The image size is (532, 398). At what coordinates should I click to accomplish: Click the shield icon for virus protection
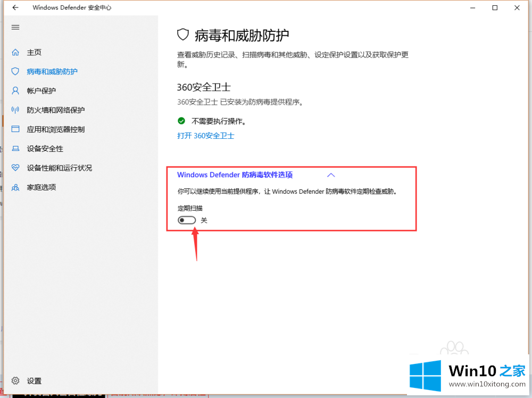(15, 71)
